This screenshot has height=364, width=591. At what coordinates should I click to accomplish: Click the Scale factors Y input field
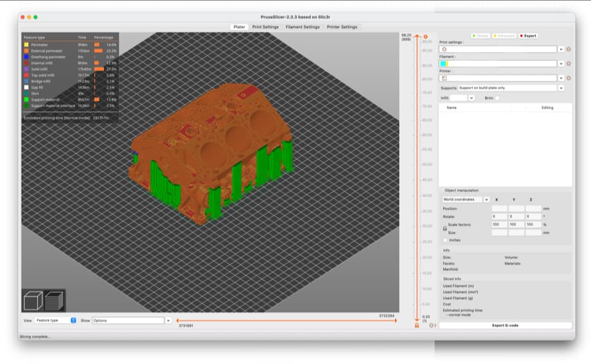[x=516, y=225]
